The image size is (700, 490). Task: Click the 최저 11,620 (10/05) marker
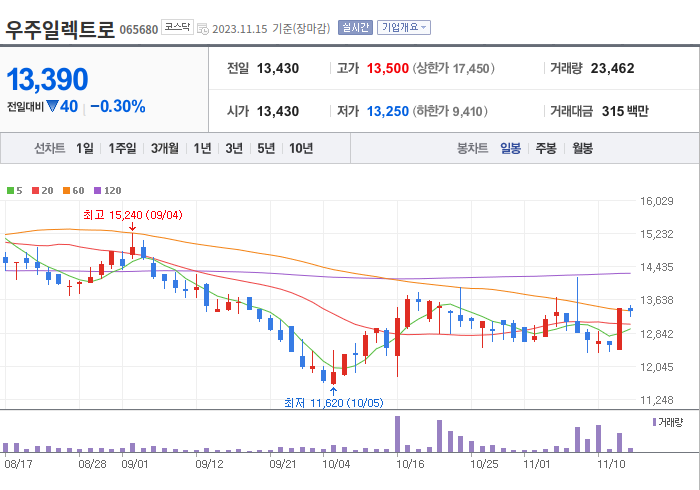(333, 403)
